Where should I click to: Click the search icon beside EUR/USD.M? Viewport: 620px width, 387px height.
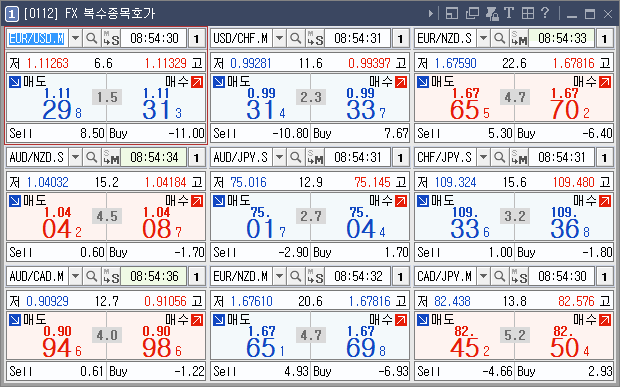click(92, 38)
